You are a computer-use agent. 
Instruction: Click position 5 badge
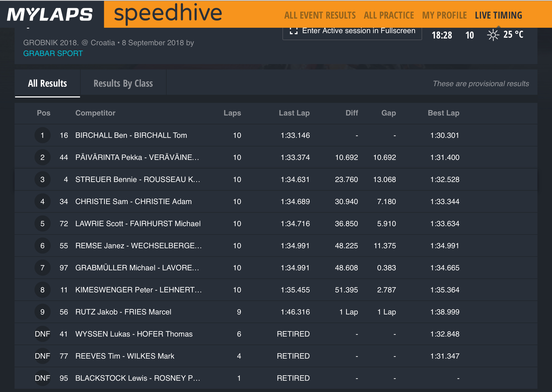click(x=42, y=223)
